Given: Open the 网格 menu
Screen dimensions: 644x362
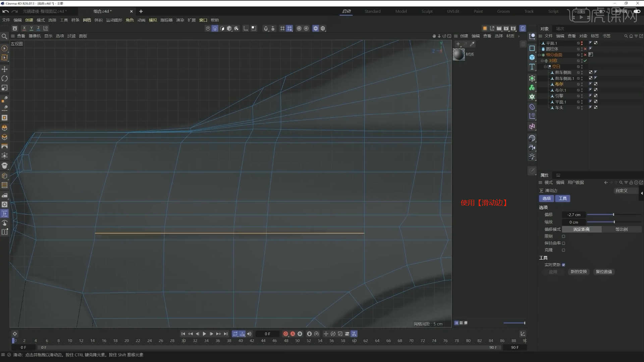Looking at the screenshot, I should tap(87, 20).
